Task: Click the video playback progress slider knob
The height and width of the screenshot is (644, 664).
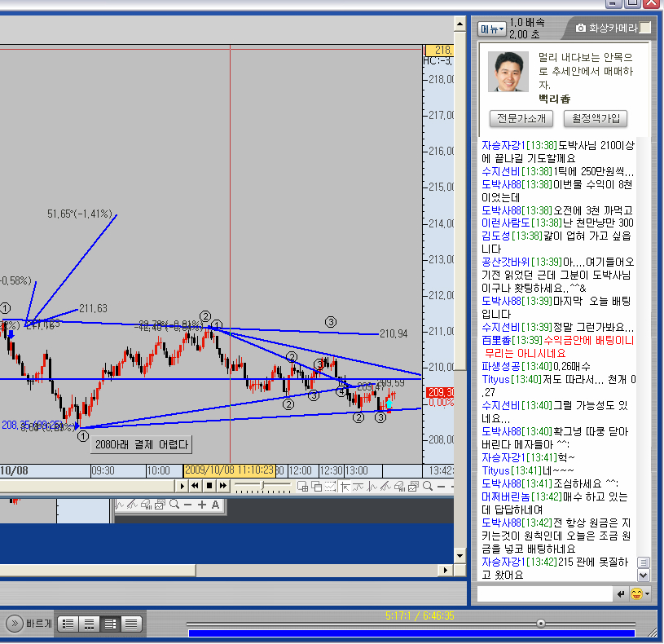Action: [x=540, y=624]
